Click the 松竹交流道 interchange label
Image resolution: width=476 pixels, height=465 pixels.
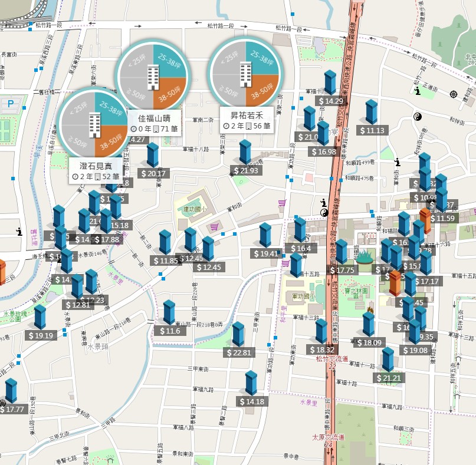[332, 359]
